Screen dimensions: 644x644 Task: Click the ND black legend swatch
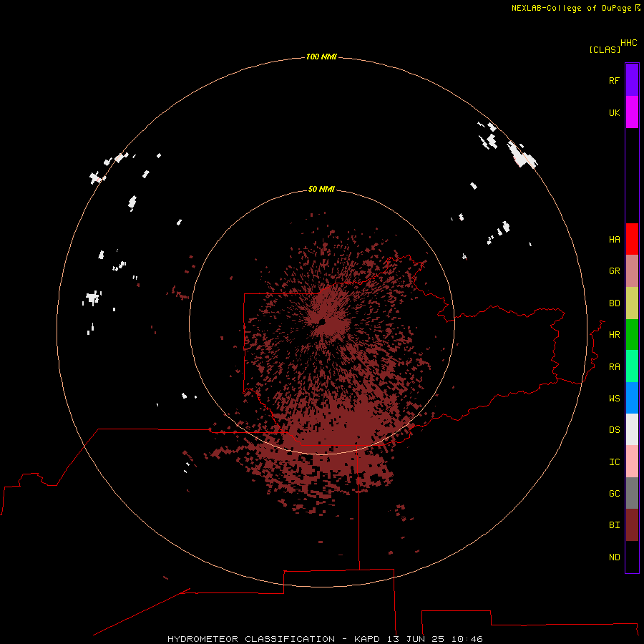pyautogui.click(x=632, y=557)
